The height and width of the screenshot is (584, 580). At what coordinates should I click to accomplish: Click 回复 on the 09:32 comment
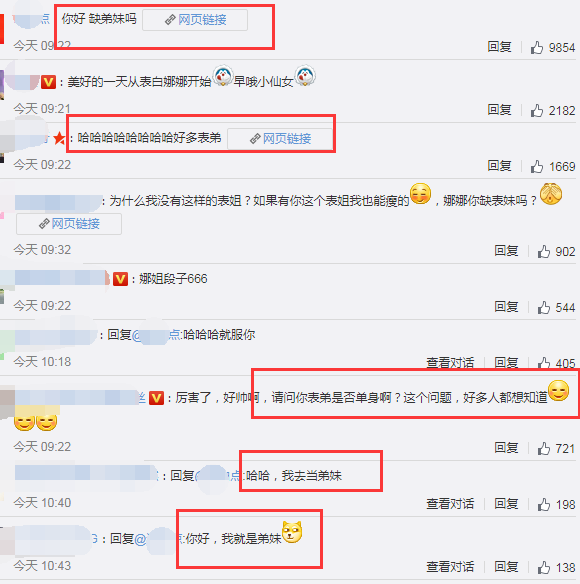click(506, 251)
